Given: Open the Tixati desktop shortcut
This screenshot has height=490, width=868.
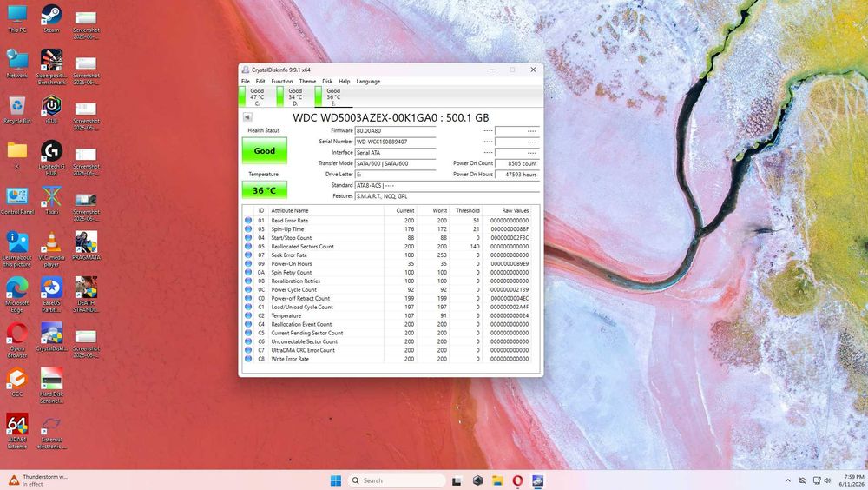Looking at the screenshot, I should (51, 201).
